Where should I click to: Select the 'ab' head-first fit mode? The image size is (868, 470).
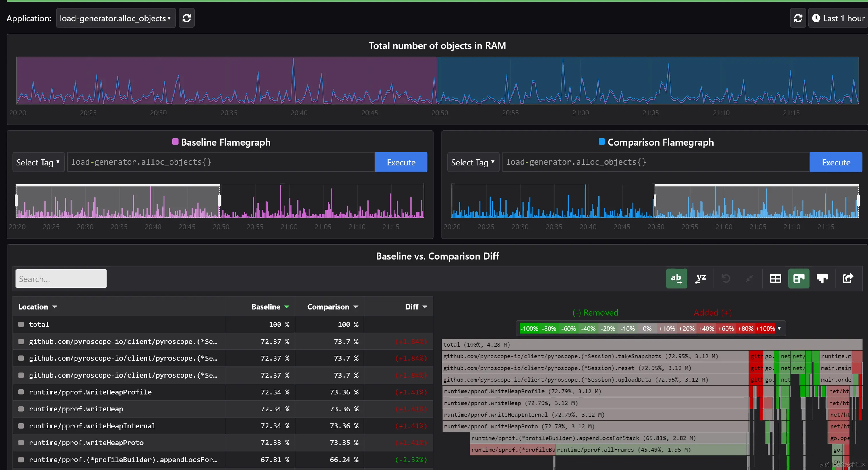(x=676, y=278)
